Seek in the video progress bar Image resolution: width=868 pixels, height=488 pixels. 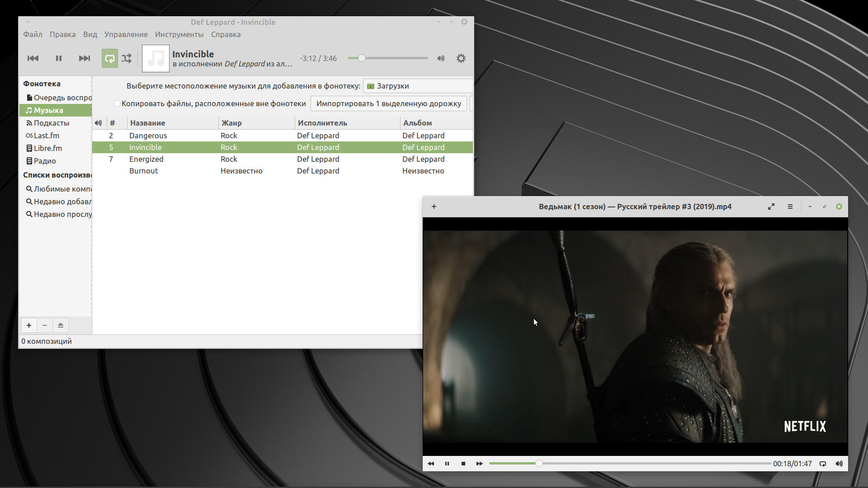[630, 464]
